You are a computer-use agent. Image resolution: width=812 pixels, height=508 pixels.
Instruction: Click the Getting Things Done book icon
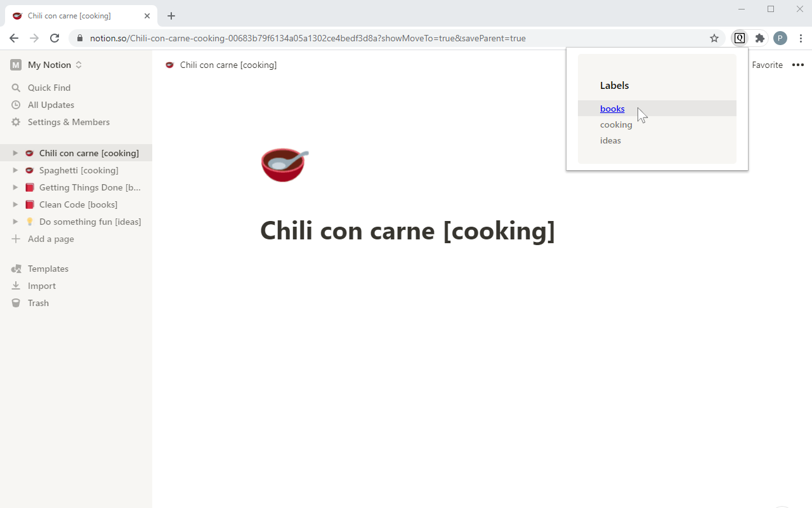[29, 187]
